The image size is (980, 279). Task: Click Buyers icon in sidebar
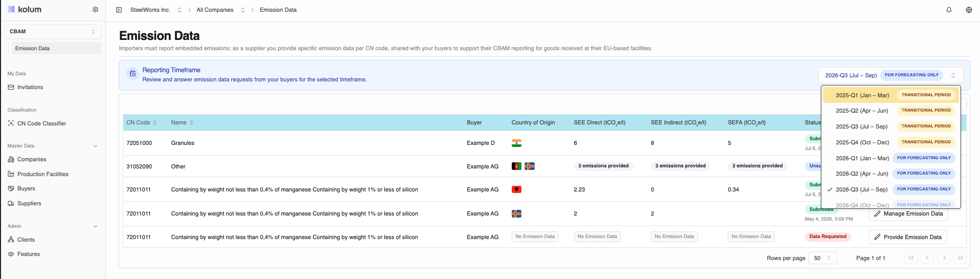(11, 188)
